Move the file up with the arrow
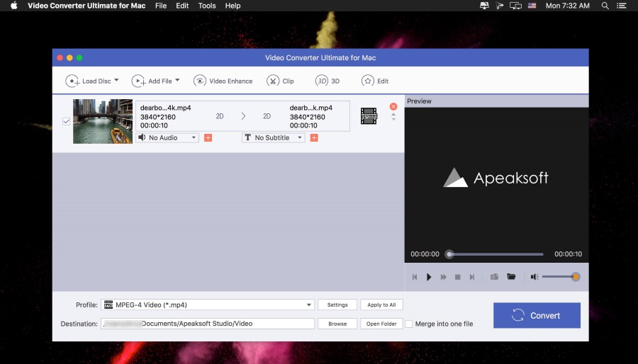 click(393, 115)
